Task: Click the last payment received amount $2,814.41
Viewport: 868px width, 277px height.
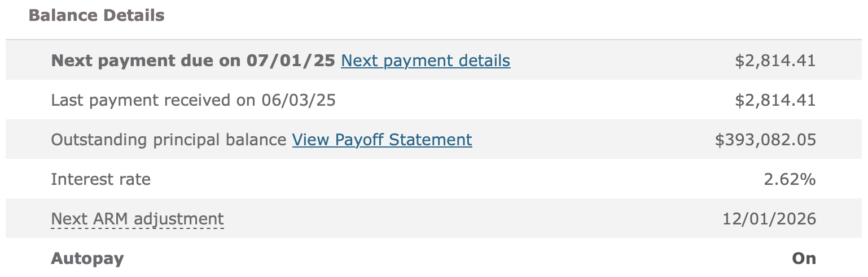Action: click(x=775, y=100)
